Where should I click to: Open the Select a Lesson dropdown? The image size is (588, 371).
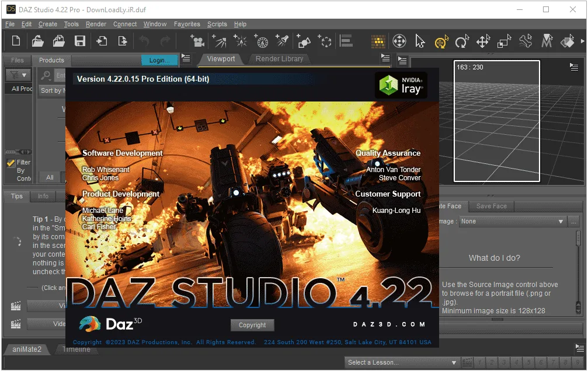coord(402,362)
